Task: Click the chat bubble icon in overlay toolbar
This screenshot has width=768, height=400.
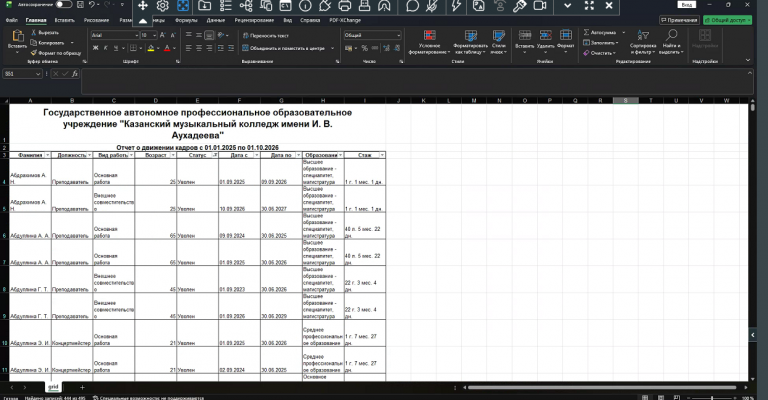Action: click(x=412, y=6)
